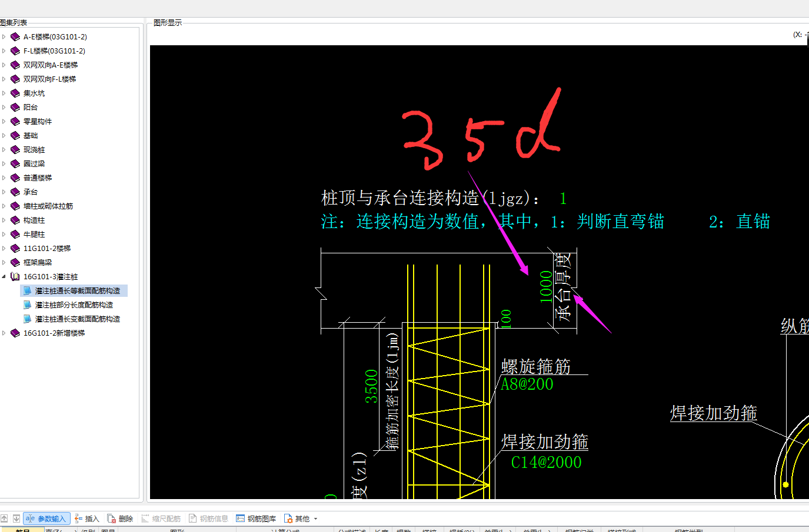Activate the 参数输入 toolbar button

click(46, 518)
